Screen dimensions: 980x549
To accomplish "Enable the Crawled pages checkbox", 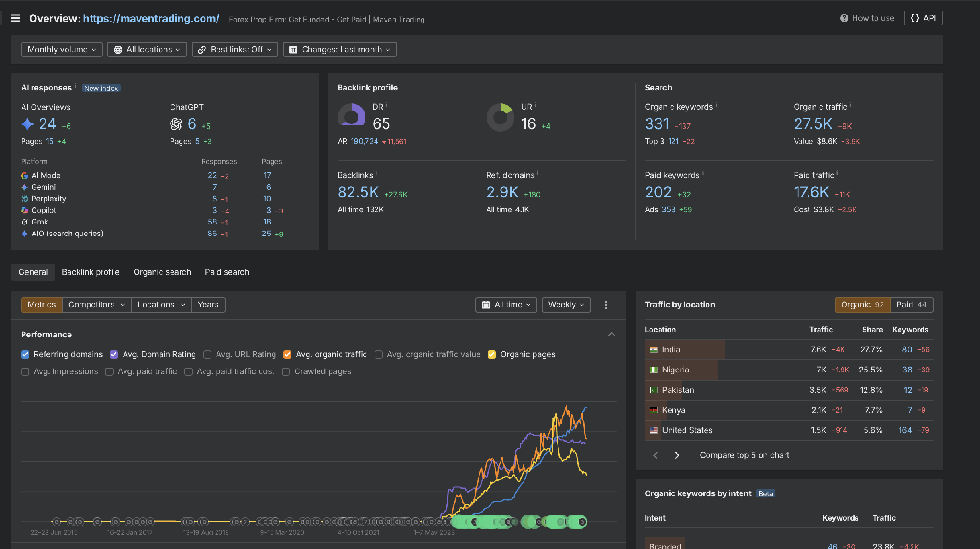I will (x=286, y=372).
